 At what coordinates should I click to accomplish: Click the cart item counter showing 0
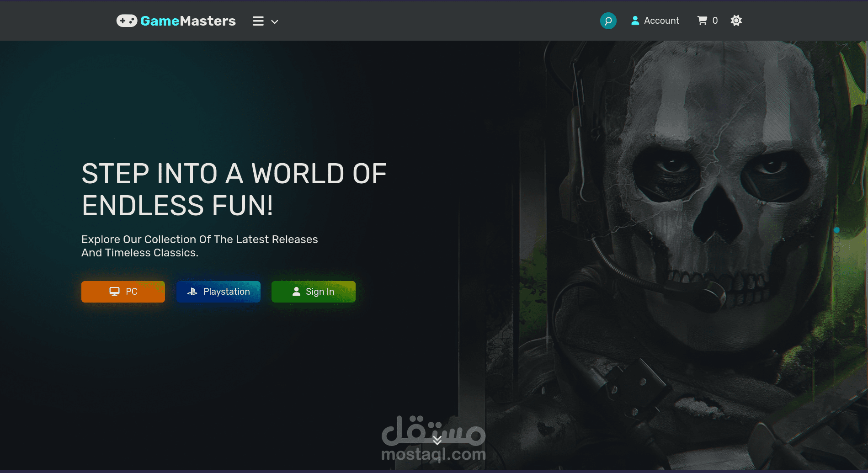pos(715,20)
